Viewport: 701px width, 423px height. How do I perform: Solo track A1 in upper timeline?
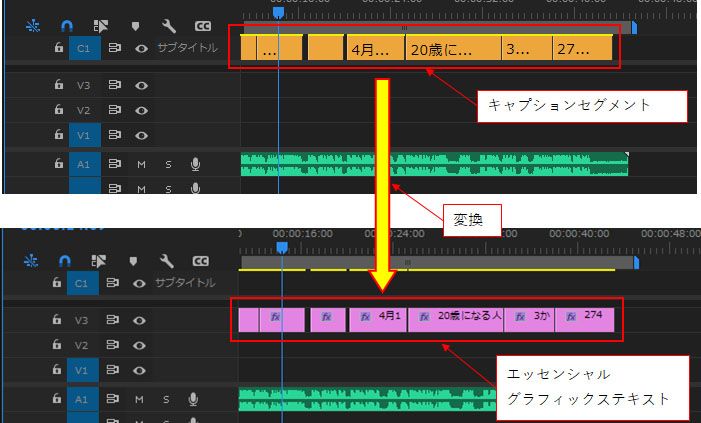[168, 165]
